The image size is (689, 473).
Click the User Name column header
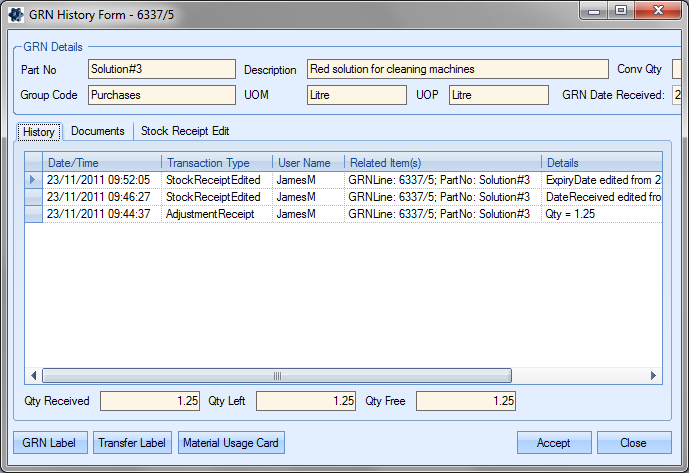[x=308, y=163]
